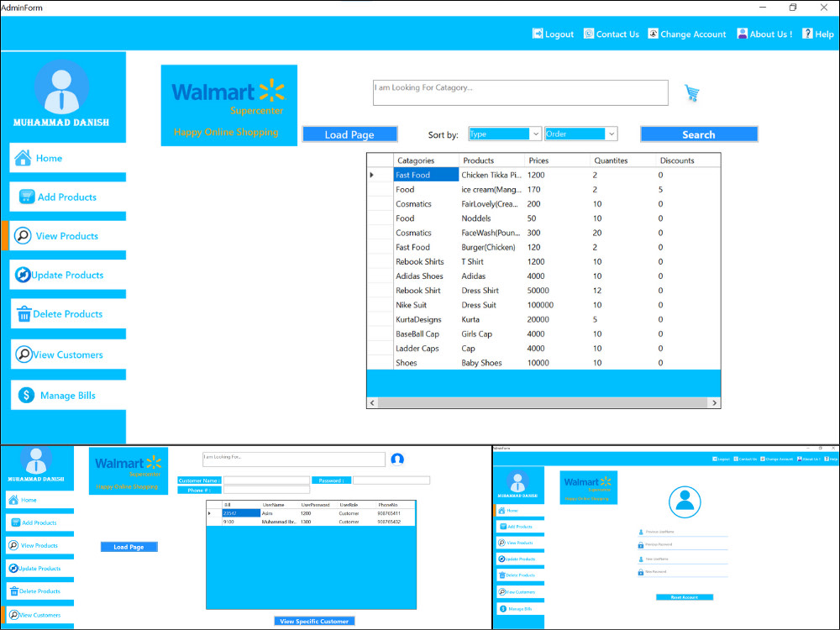Click Muhammad Danish's profile avatar
840x630 pixels.
[x=62, y=88]
